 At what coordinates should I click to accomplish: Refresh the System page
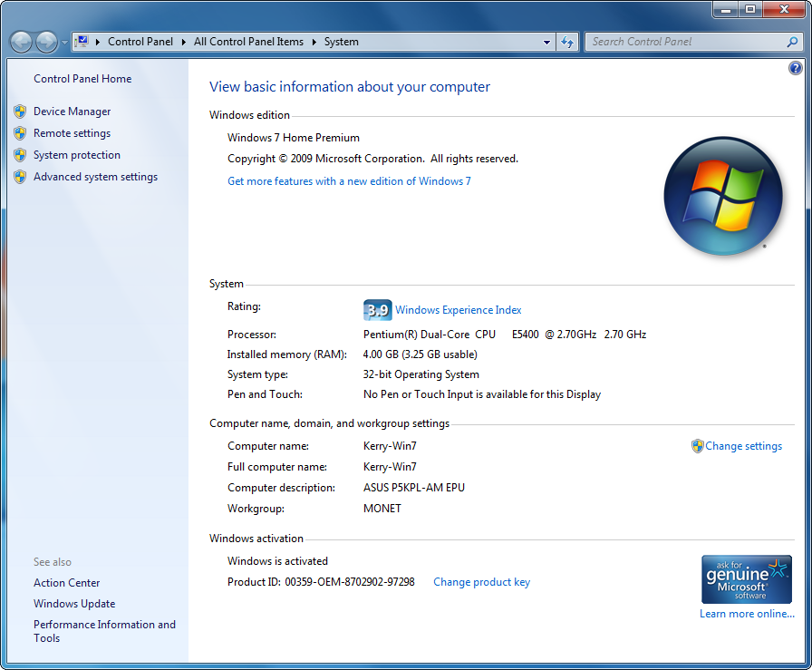[x=567, y=42]
